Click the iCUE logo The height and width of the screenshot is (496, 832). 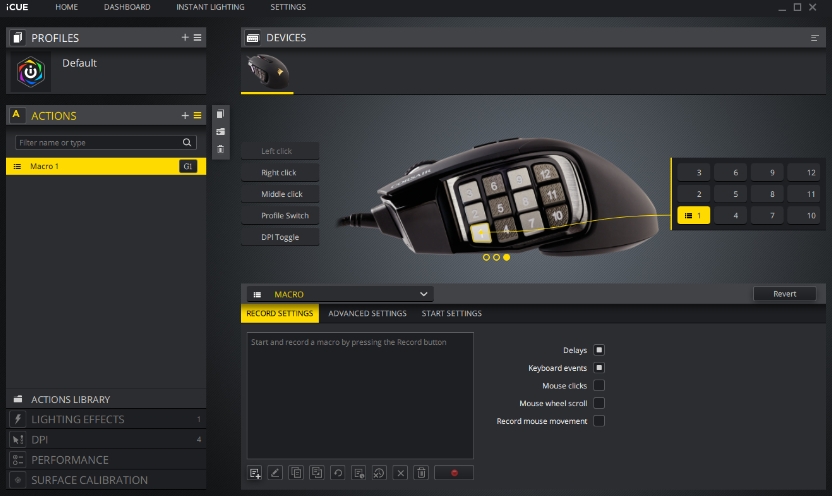click(17, 7)
